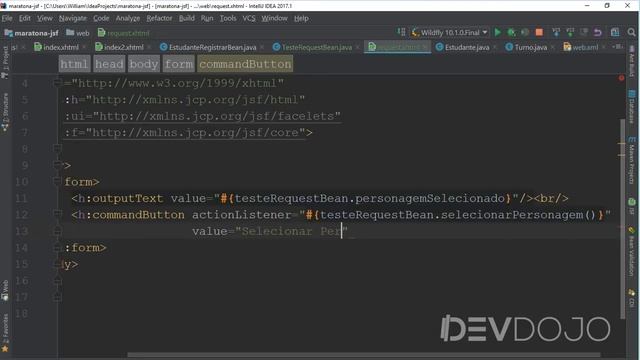Image resolution: width=640 pixels, height=360 pixels.
Task: Open the Maven Projects tool window
Action: (x=632, y=160)
